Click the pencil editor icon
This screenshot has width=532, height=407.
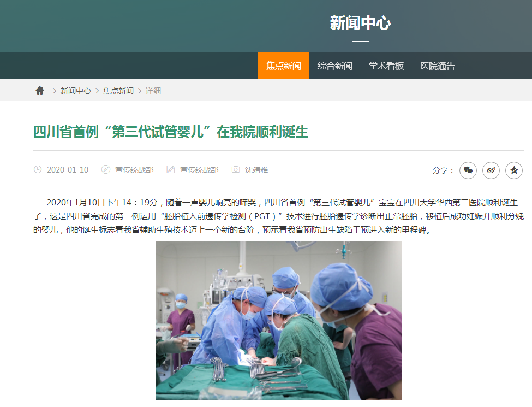[170, 169]
